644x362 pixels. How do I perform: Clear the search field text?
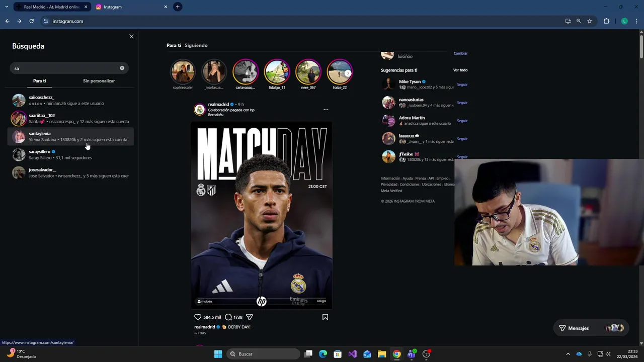[122, 68]
